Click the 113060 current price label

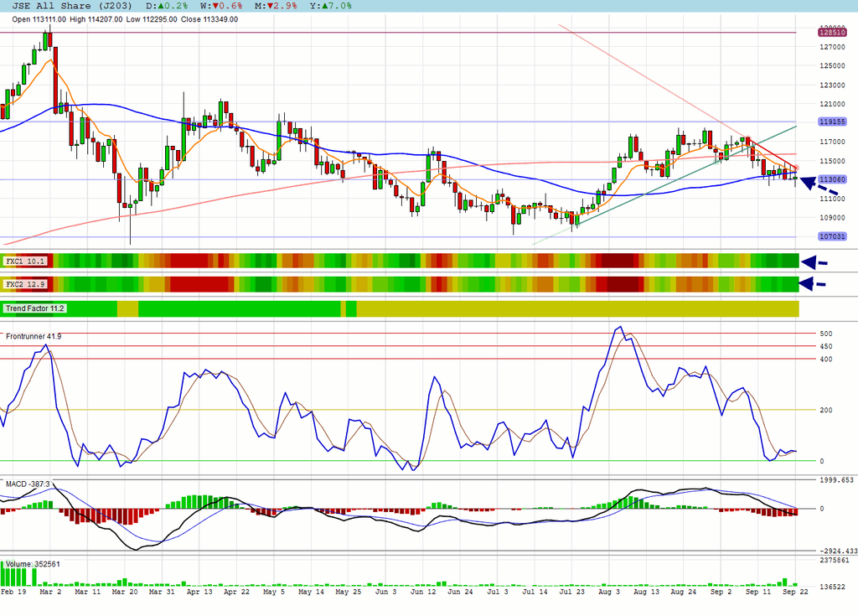click(x=832, y=179)
